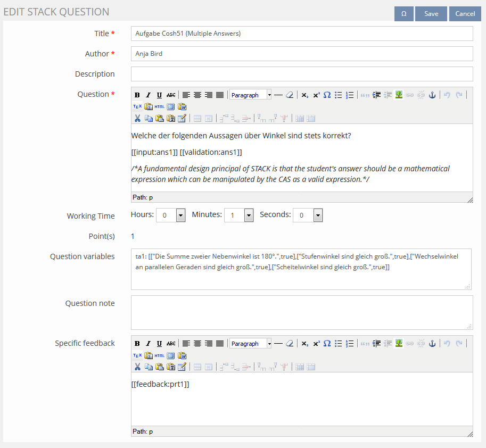Open the Hours dropdown
Viewport: 486px width, 448px height.
180,215
